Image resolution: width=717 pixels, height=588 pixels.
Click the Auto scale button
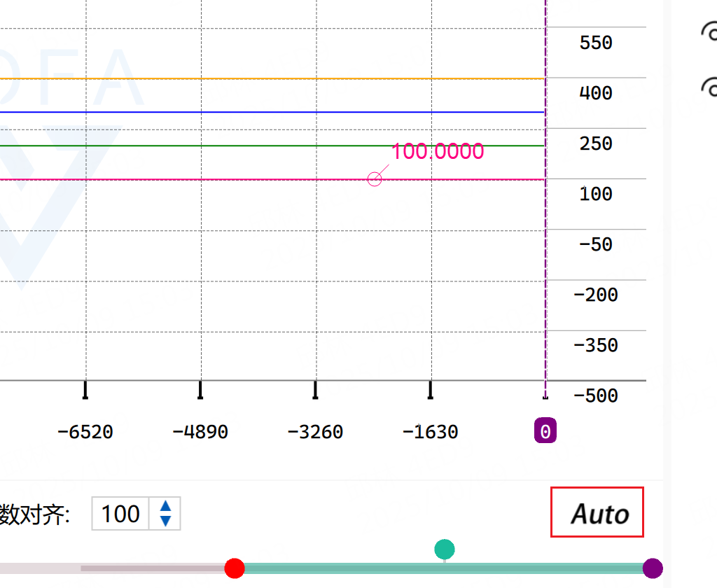pos(597,512)
